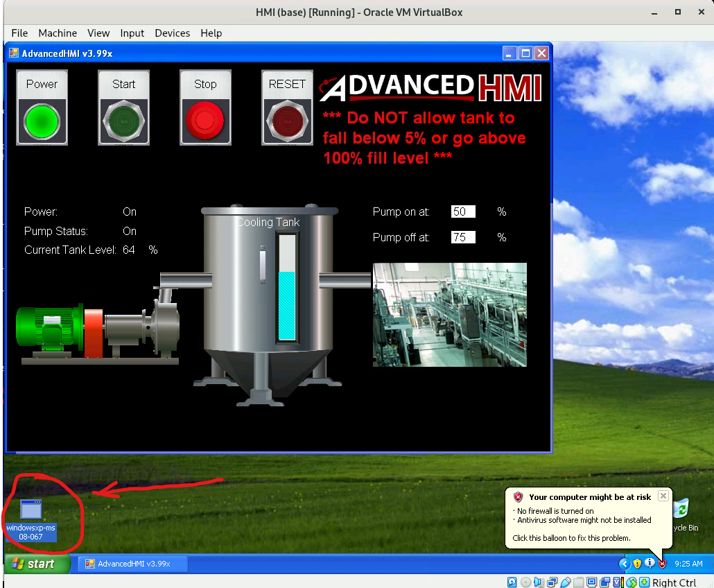Open the VirtualBox View menu

pyautogui.click(x=98, y=33)
